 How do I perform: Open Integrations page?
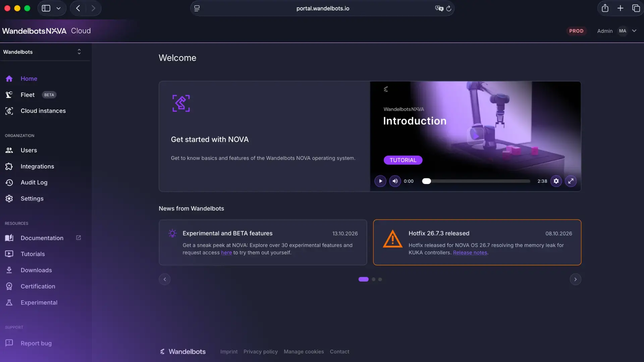click(37, 167)
